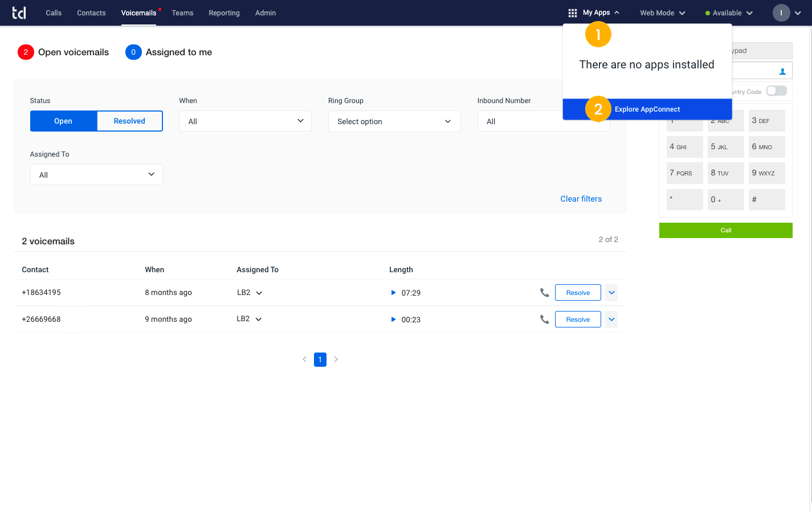Go to the next voicemail page arrow
The image size is (812, 512).
coord(336,359)
